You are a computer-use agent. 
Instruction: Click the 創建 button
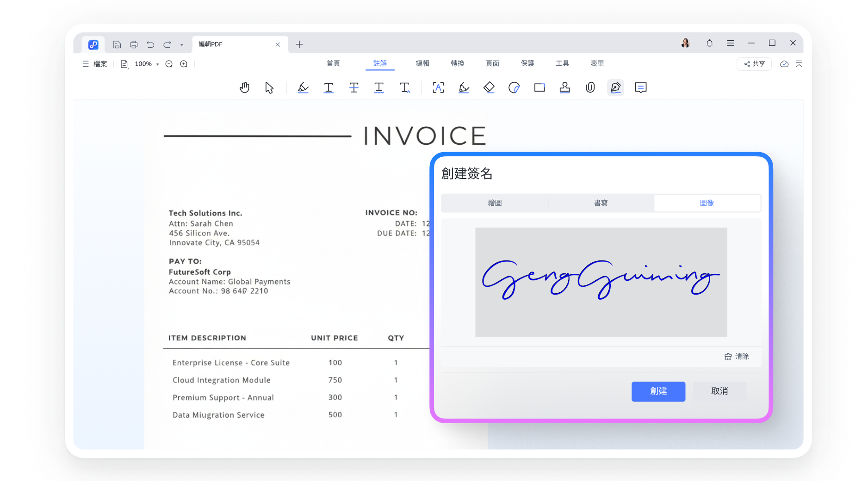658,391
